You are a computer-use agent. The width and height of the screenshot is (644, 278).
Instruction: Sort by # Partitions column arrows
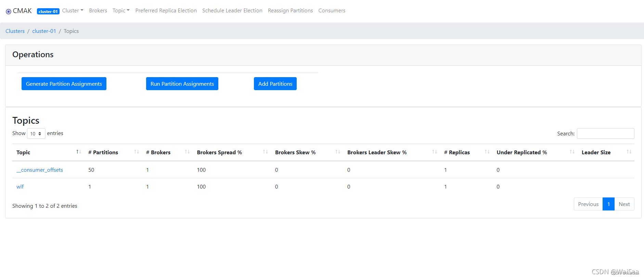(x=137, y=152)
